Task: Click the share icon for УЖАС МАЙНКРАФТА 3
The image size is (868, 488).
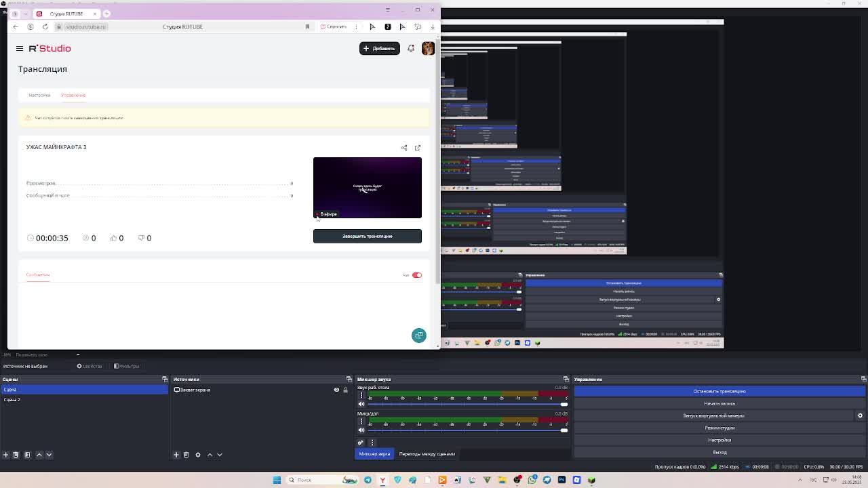Action: point(404,148)
